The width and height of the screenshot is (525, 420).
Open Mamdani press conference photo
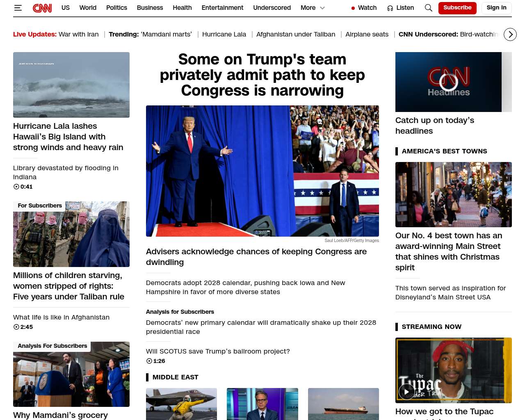[x=71, y=374]
